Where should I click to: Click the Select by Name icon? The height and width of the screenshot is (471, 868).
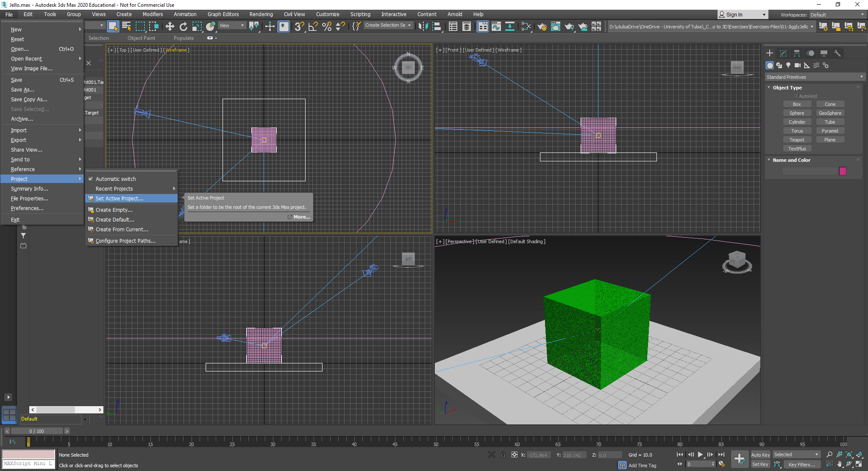pos(126,26)
